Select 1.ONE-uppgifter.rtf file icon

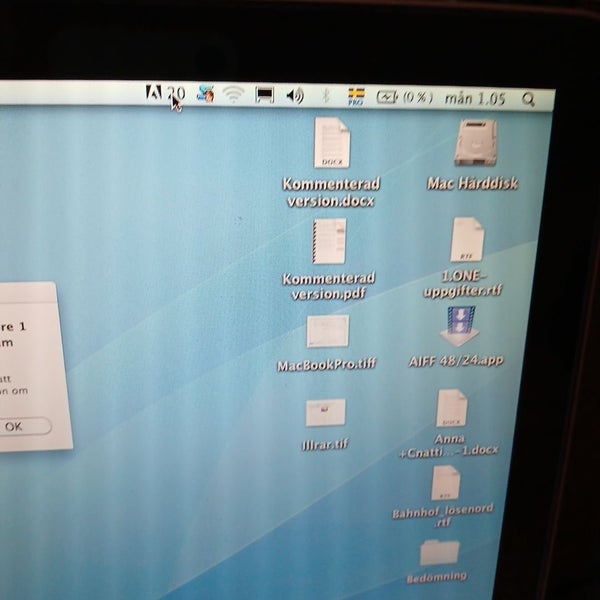466,240
